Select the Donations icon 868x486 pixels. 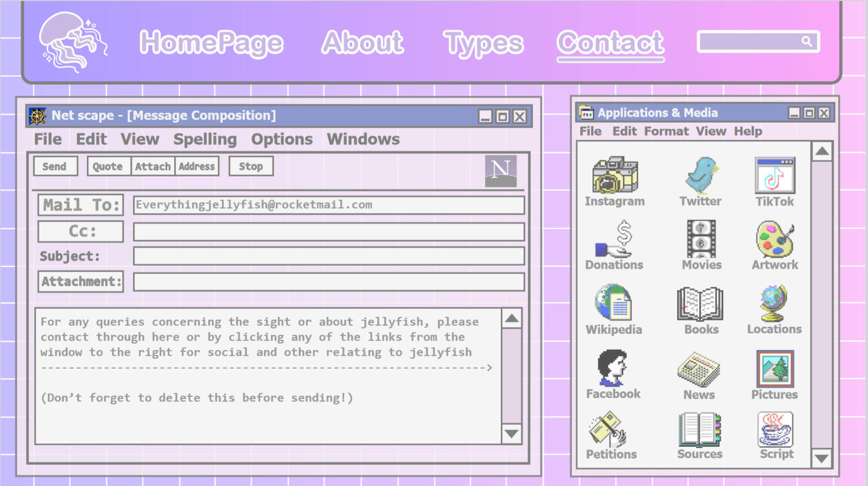(x=614, y=240)
